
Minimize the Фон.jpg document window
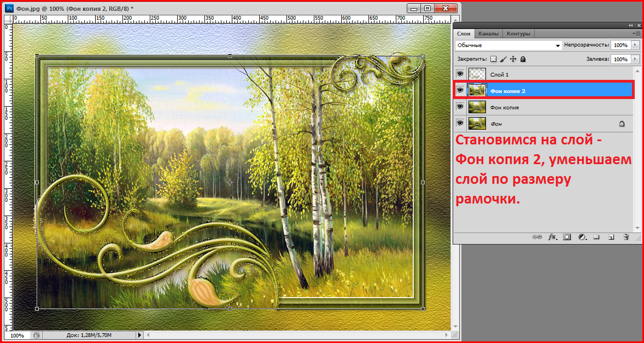coord(414,8)
